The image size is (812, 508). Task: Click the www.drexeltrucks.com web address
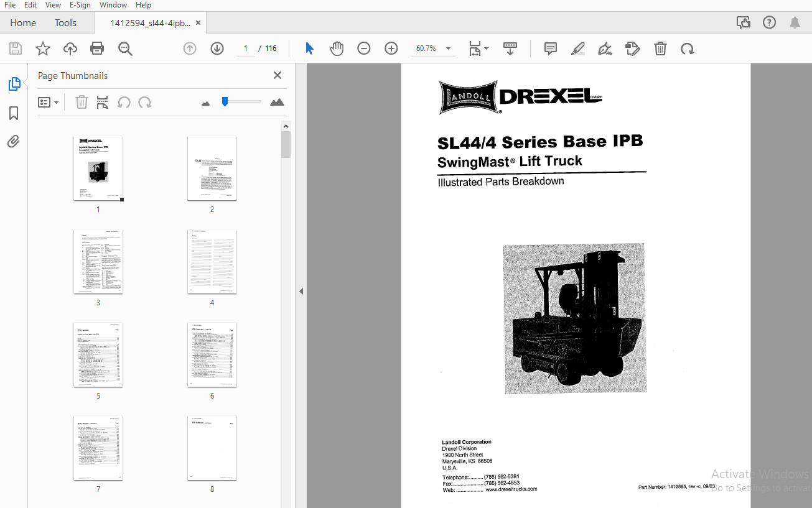[511, 489]
